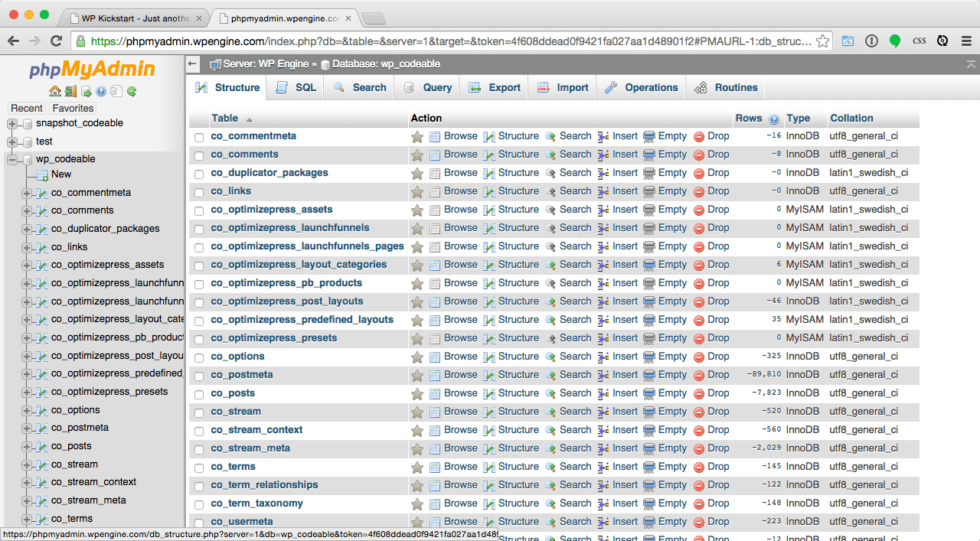The width and height of the screenshot is (980, 541).
Task: Open the Favorites list in sidebar
Action: pyautogui.click(x=73, y=109)
